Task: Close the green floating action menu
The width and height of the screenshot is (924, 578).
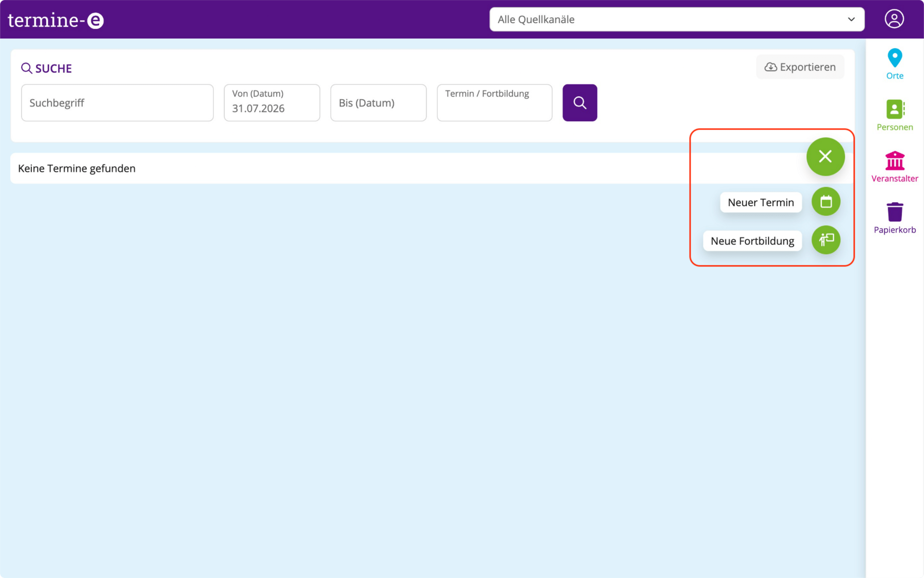Action: coord(825,157)
